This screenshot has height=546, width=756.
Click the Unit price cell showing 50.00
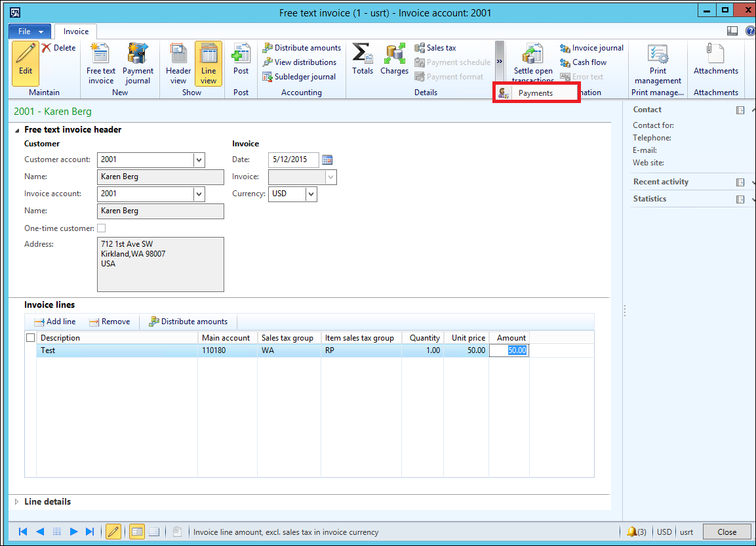coord(466,350)
